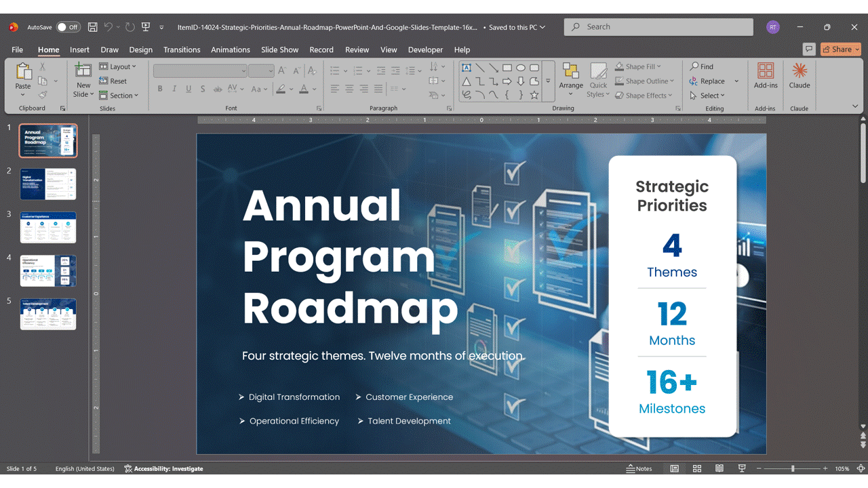Click the Reset slide button
This screenshot has width=868, height=488.
113,81
